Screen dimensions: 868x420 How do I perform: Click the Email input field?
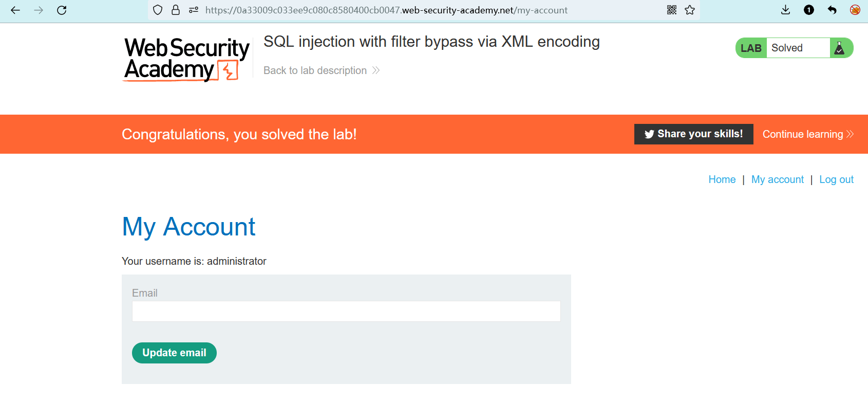[x=346, y=312]
